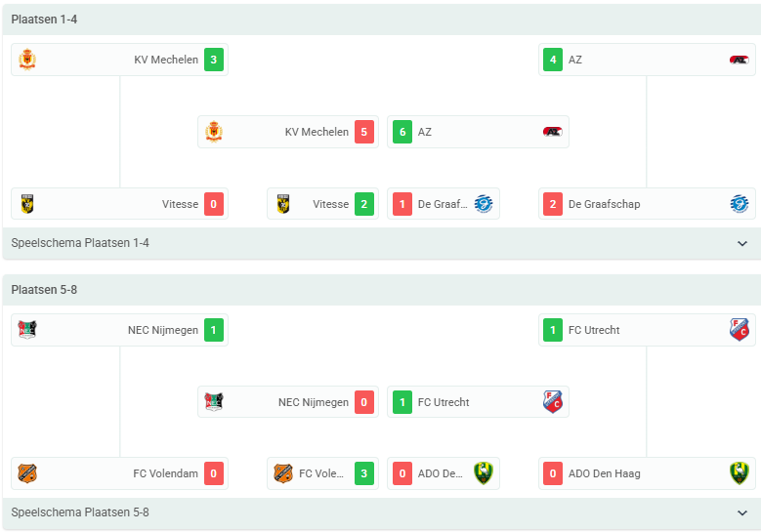Click green score 6 next to AZ
This screenshot has height=532, width=761.
402,132
